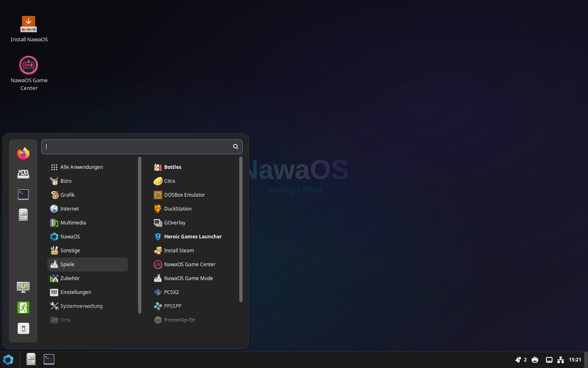Viewport: 588px width, 368px height.
Task: Launch DOSBox Emulator
Action: 184,195
